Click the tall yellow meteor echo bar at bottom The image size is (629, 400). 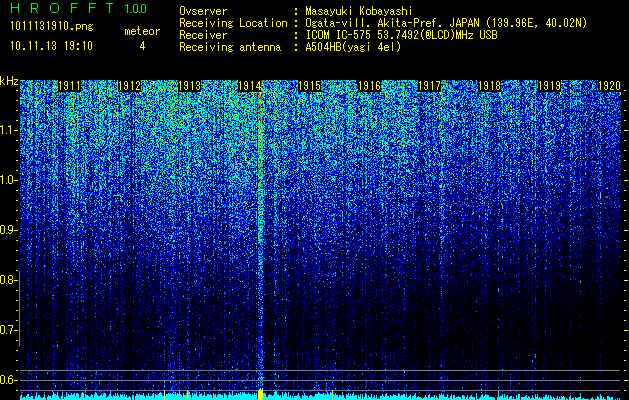point(260,394)
